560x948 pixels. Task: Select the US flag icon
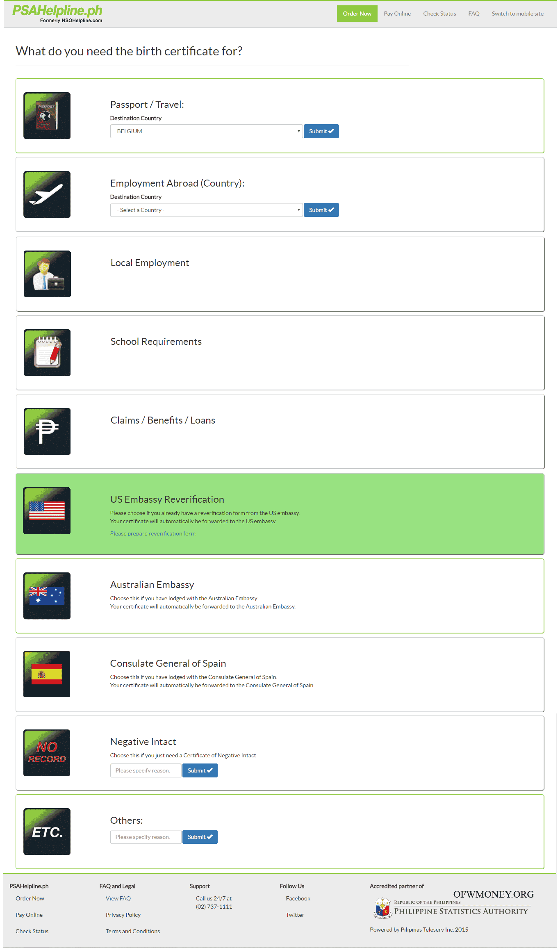47,510
